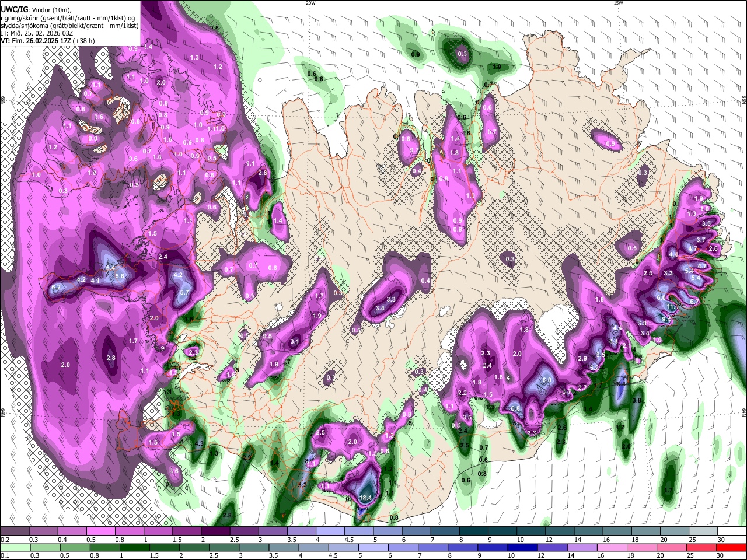Click the 15W longitude label
This screenshot has height=560, width=747.
[618, 3]
